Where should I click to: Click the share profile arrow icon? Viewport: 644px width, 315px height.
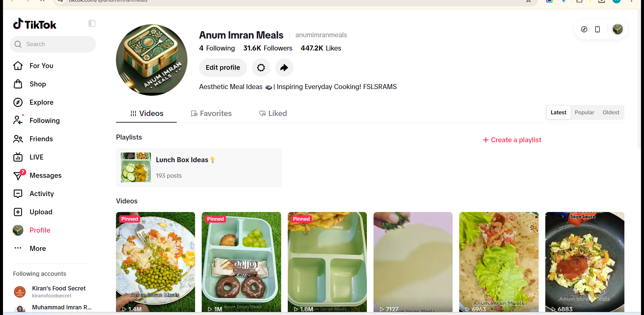(x=284, y=68)
